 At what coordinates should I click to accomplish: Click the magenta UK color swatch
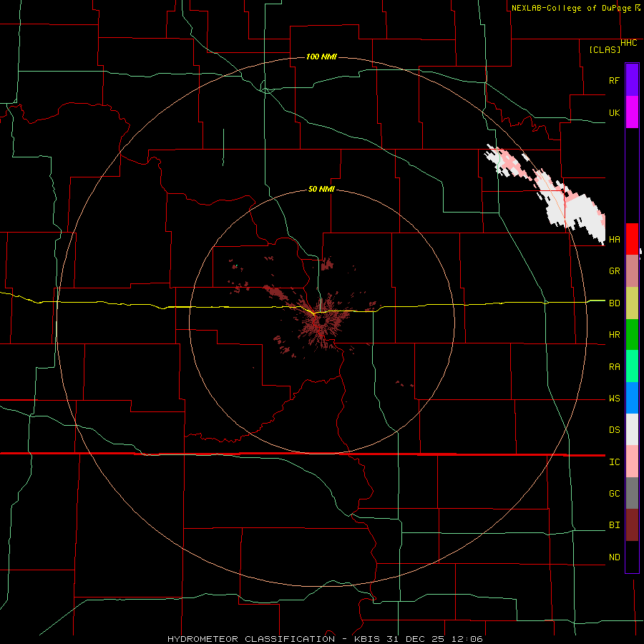632,112
